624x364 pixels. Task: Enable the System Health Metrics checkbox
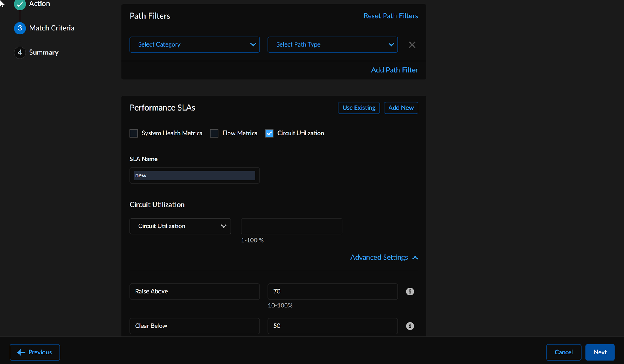(x=134, y=133)
